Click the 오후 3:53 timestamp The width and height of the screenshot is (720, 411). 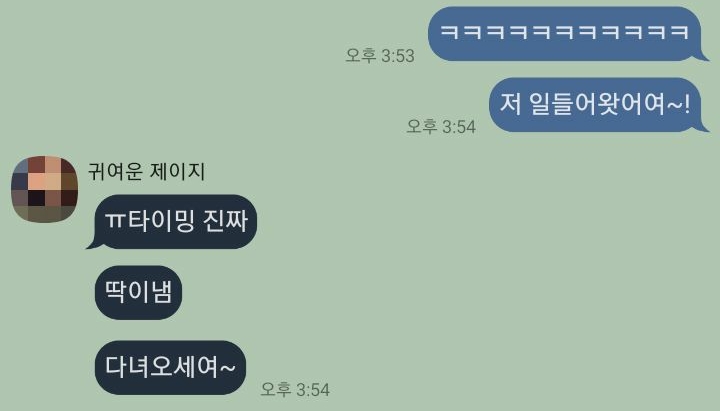click(x=380, y=56)
